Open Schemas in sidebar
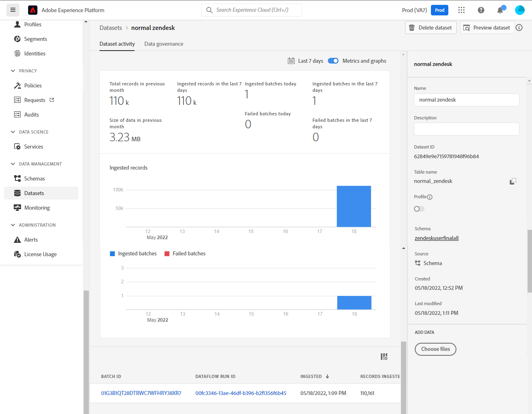This screenshot has height=414, width=532. [34, 178]
